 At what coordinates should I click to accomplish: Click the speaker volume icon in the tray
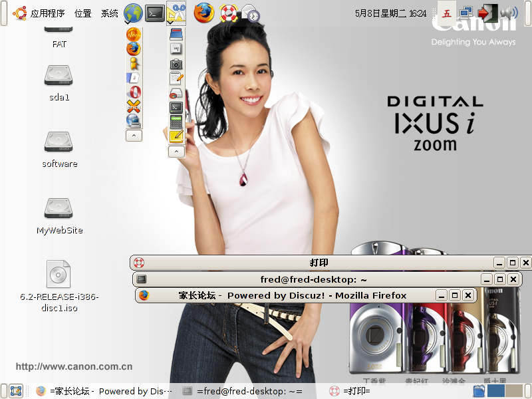(x=509, y=13)
